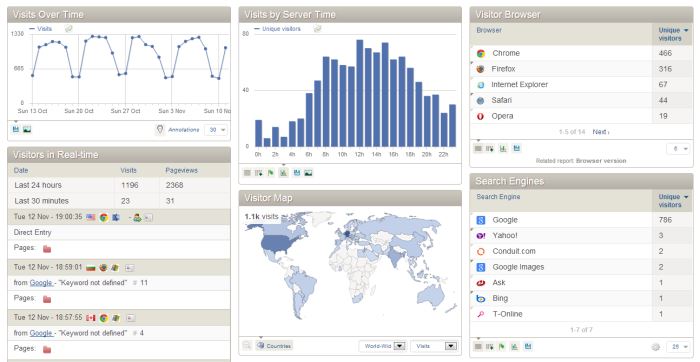
Task: Show more-metrics table in Visitor Browser
Action: pos(490,149)
